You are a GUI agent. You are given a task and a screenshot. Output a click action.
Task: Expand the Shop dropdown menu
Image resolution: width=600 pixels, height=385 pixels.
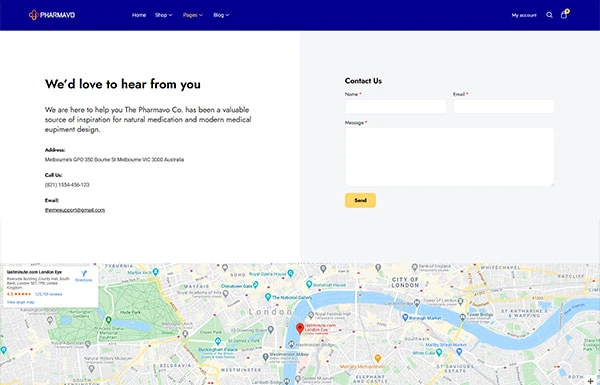coord(163,15)
